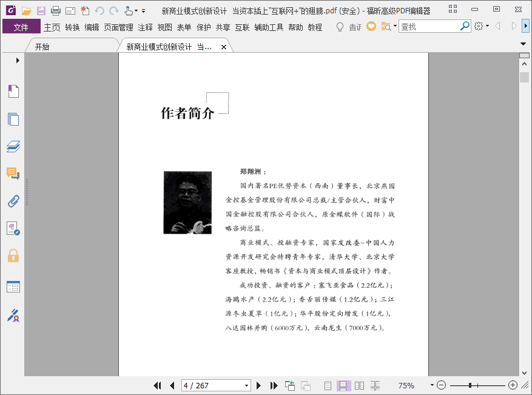This screenshot has width=532, height=395.
Task: Open the Page Thumbnails panel
Action: pyautogui.click(x=13, y=119)
